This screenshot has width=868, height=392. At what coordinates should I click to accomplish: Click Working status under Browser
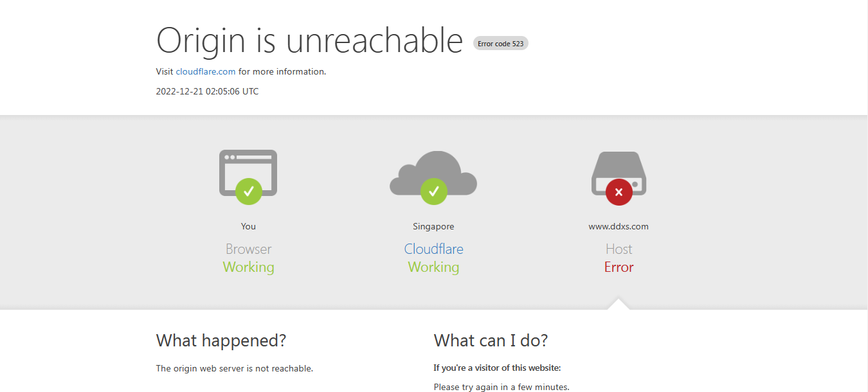click(x=248, y=267)
